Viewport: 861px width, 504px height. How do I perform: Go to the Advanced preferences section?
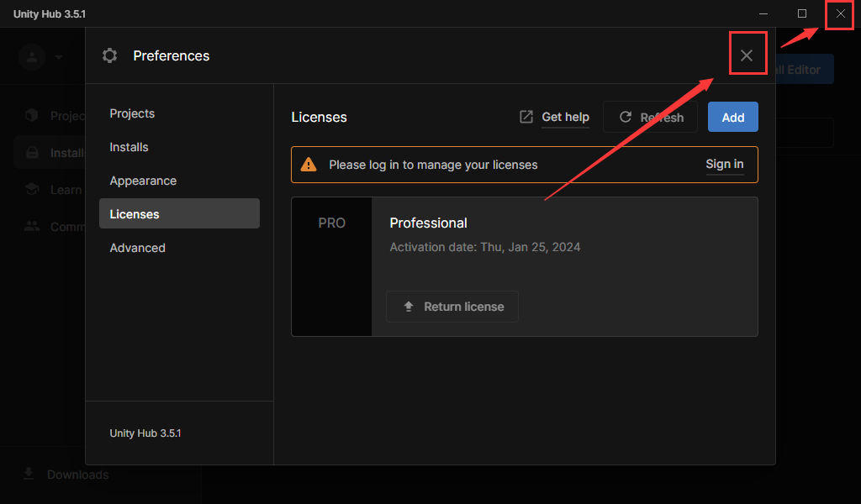click(x=137, y=248)
